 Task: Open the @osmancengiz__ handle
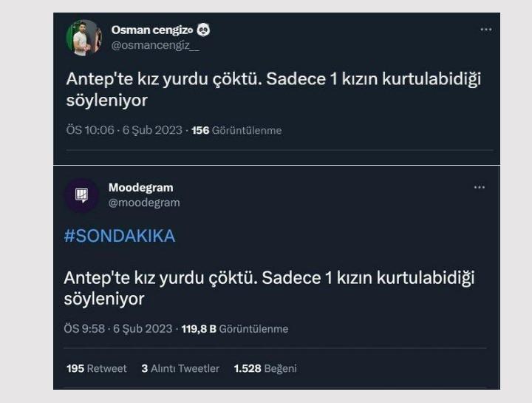[x=155, y=44]
